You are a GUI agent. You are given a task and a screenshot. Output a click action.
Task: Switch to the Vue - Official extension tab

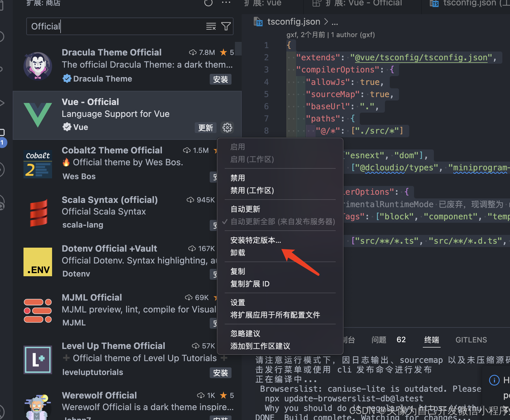tap(362, 3)
